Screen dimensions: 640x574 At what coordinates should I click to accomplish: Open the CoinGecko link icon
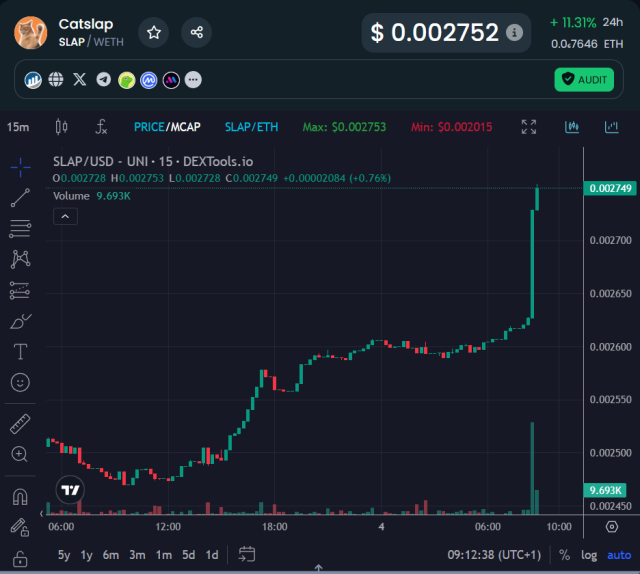pyautogui.click(x=127, y=80)
